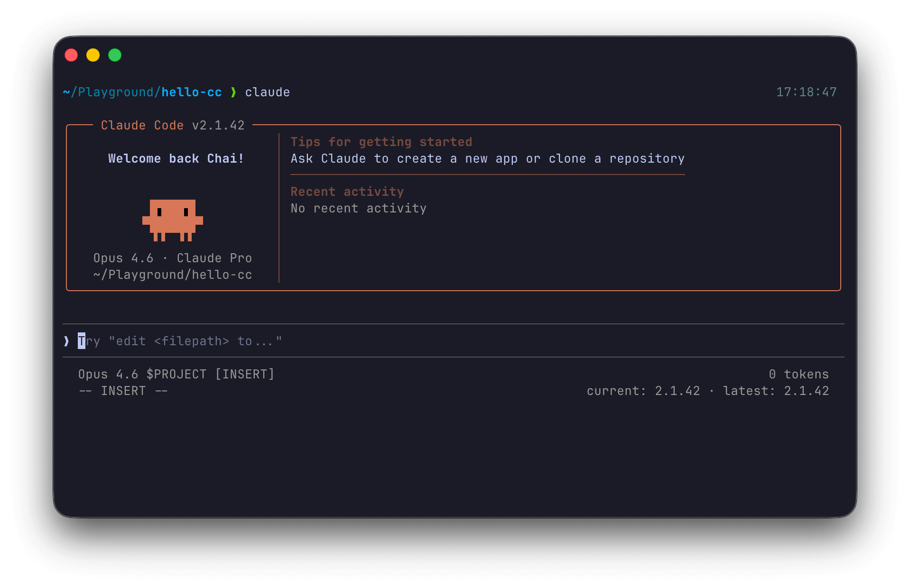Select the Recent activity heading
Viewport: 910px width, 588px height.
(347, 192)
